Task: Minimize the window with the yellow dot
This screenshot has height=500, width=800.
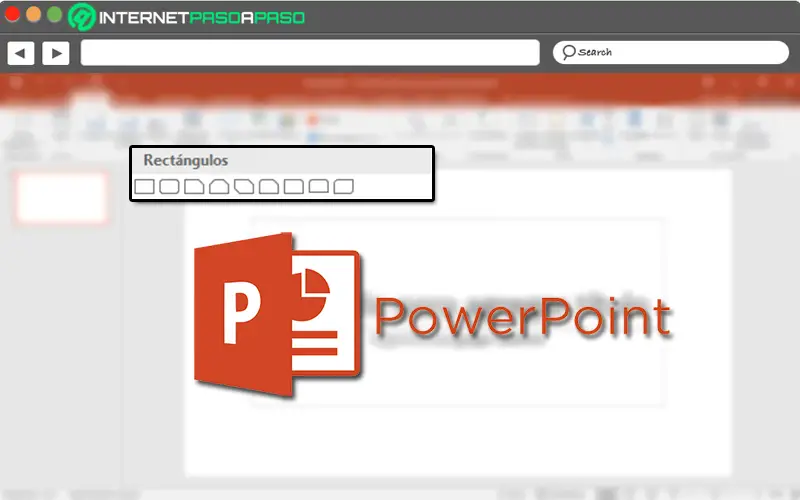Action: (x=33, y=14)
